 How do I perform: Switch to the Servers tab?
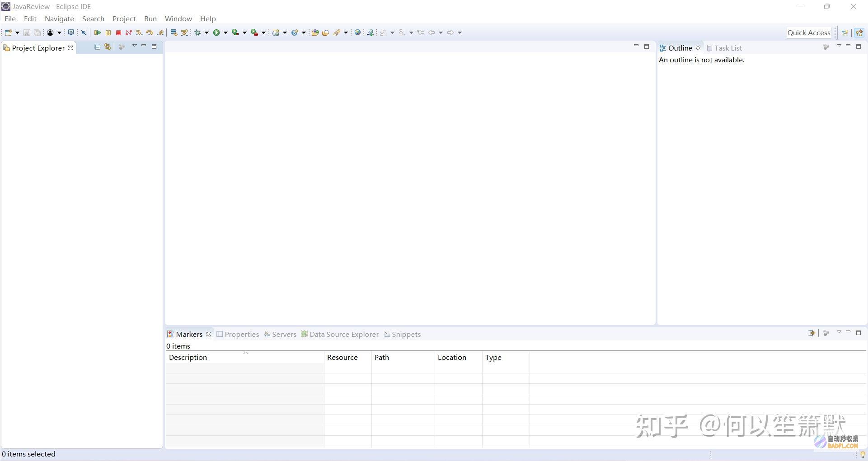pos(280,334)
